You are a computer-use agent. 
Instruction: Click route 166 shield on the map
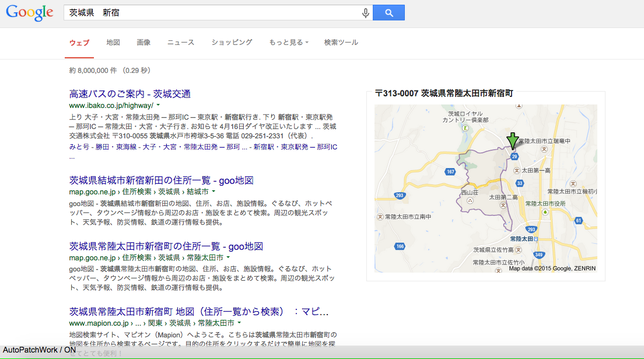pos(400,246)
